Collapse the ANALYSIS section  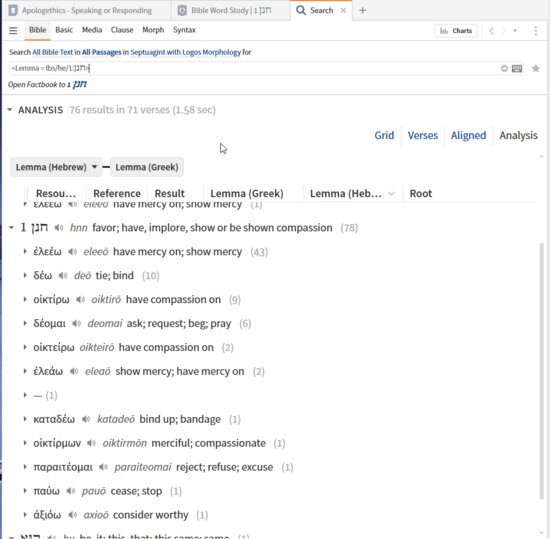click(x=10, y=110)
